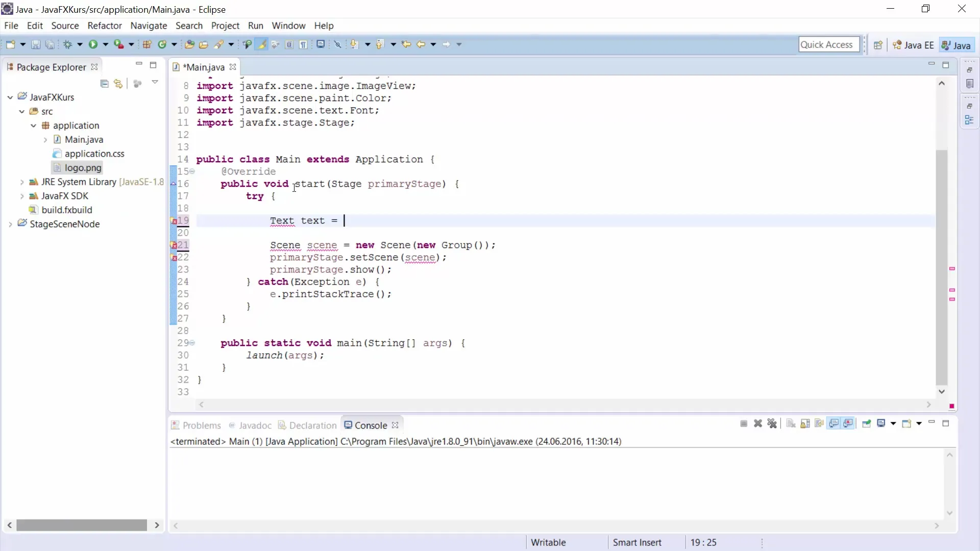Open the Source menu
The image size is (980, 551).
tap(65, 26)
